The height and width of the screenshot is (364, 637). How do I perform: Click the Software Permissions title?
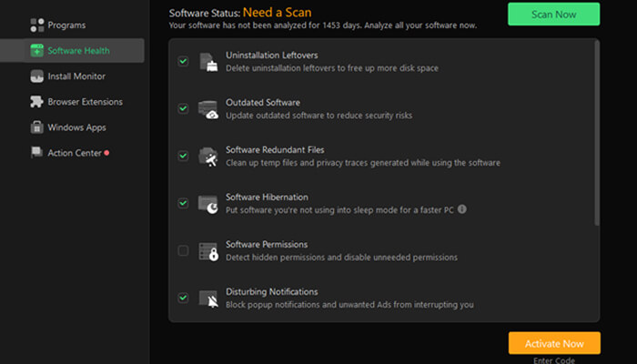click(267, 245)
